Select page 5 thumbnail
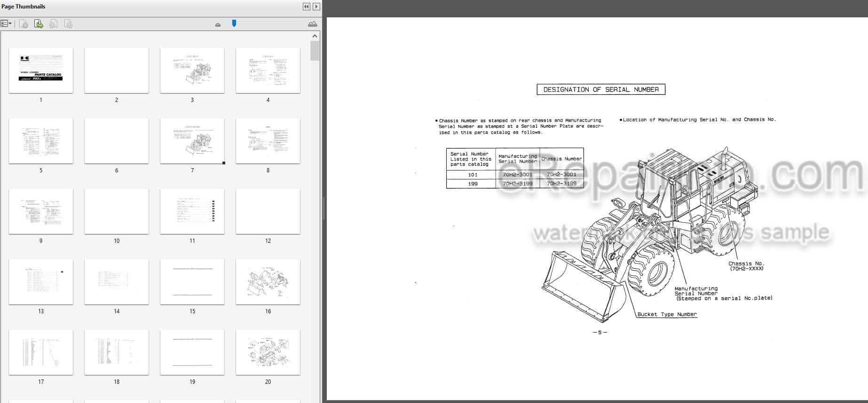The height and width of the screenshot is (403, 868). click(x=41, y=141)
